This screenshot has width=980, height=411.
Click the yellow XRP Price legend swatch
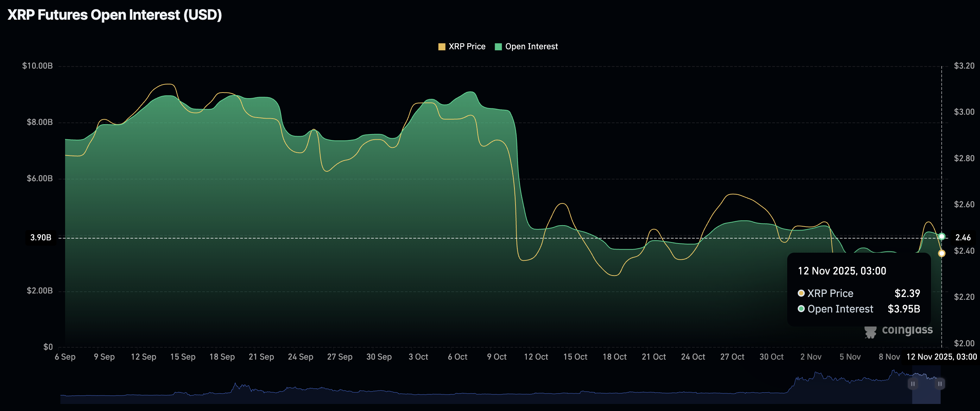pos(441,46)
